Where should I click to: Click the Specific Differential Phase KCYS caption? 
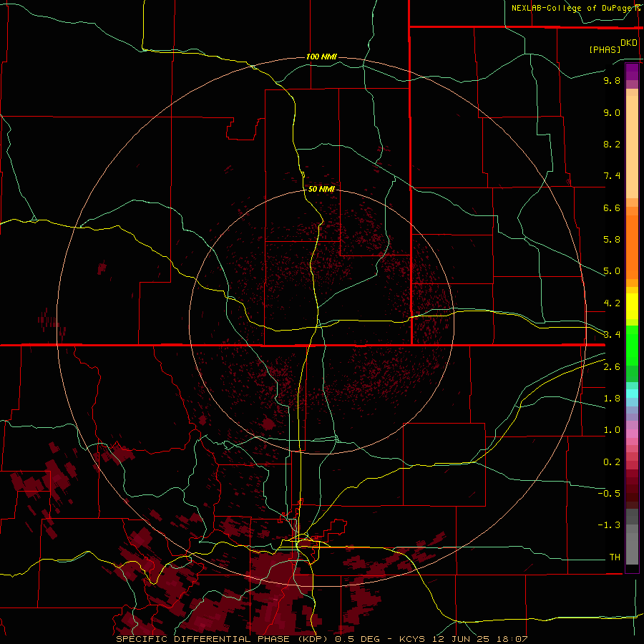click(321, 639)
